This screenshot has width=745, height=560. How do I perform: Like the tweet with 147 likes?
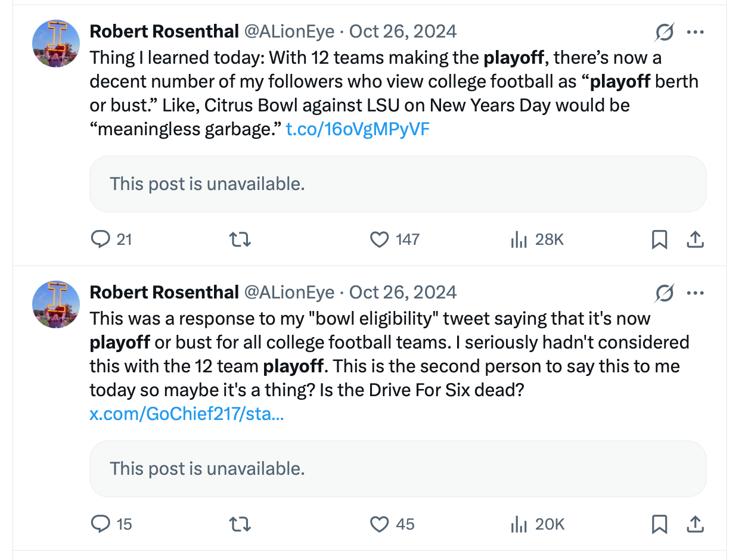coord(380,239)
